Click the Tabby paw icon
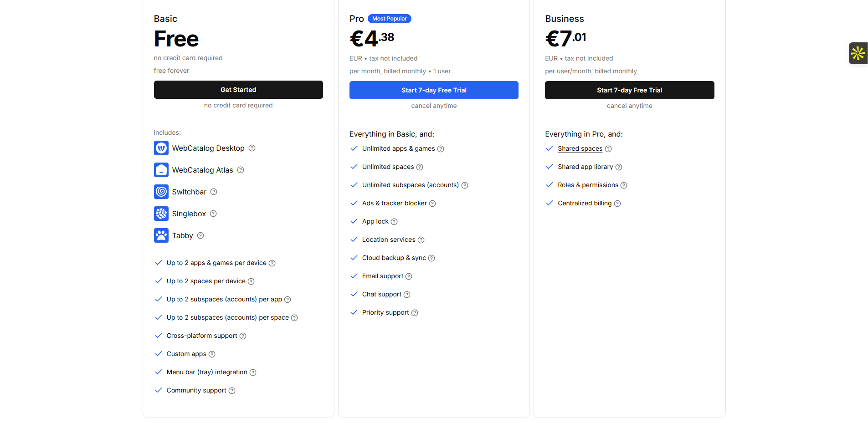The image size is (868, 423). click(161, 235)
